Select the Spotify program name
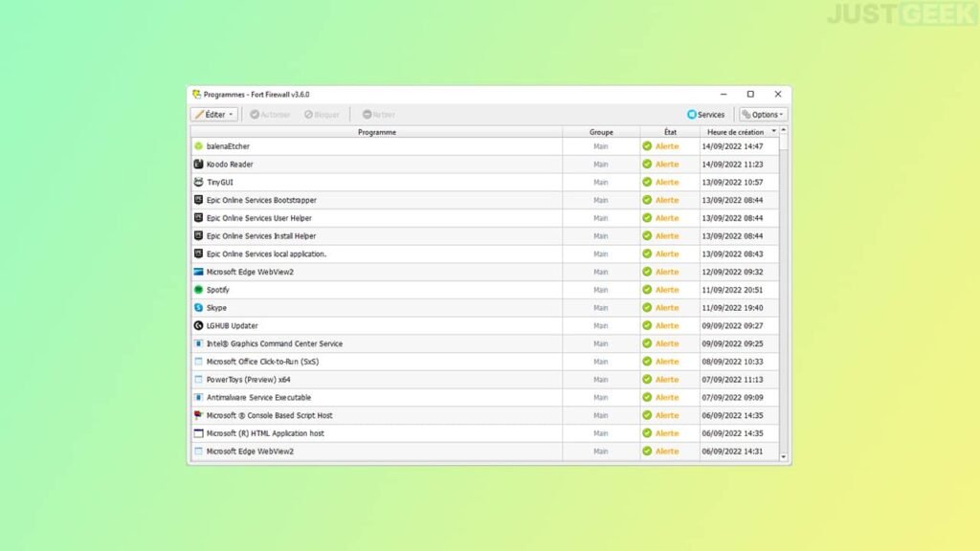Image resolution: width=980 pixels, height=551 pixels. click(218, 290)
